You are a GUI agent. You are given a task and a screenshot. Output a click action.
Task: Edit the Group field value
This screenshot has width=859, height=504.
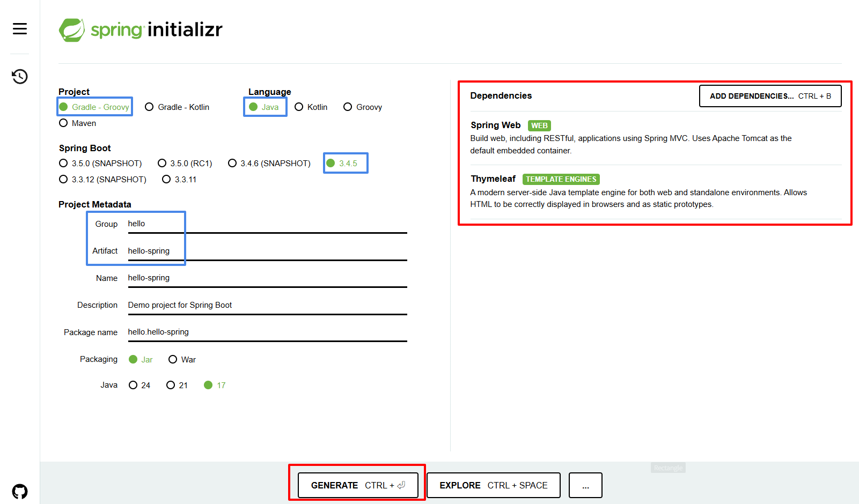tap(267, 224)
